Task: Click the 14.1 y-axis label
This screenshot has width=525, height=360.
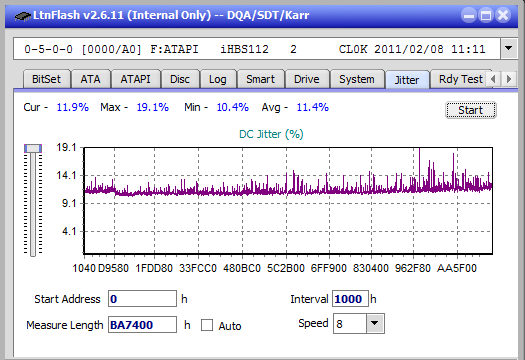Action: (67, 175)
